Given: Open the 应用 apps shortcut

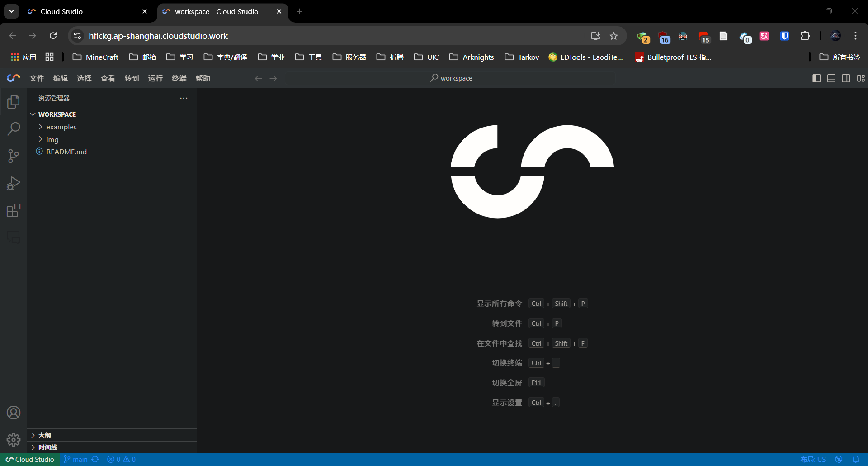Looking at the screenshot, I should [24, 57].
